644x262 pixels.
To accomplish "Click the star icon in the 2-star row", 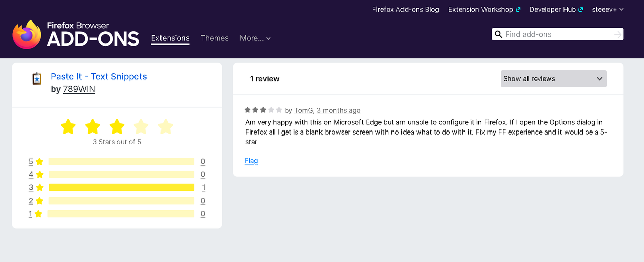I will point(39,201).
